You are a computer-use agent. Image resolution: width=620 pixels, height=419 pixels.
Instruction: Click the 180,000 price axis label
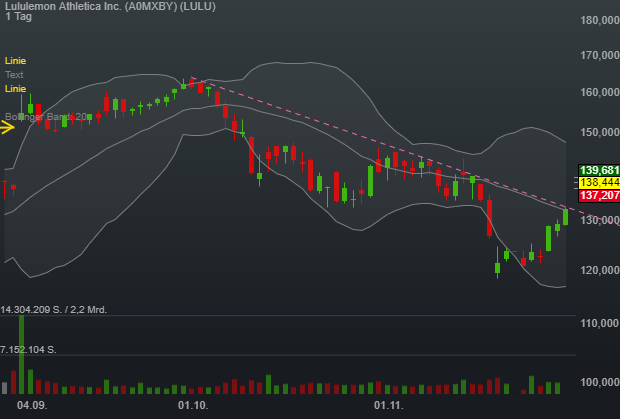[x=600, y=20]
